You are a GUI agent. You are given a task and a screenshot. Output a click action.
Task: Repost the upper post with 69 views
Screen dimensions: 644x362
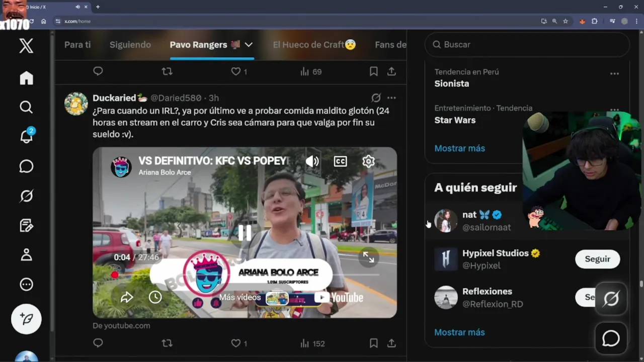[x=167, y=71]
